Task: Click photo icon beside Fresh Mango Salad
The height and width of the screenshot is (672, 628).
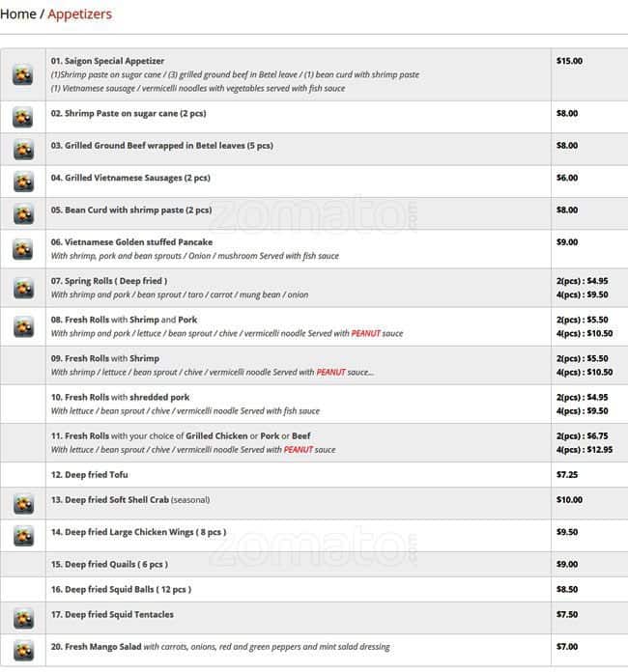Action: coord(23,650)
